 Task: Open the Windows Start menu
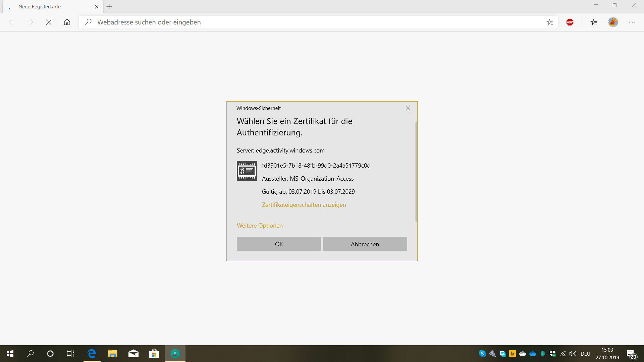coord(10,354)
